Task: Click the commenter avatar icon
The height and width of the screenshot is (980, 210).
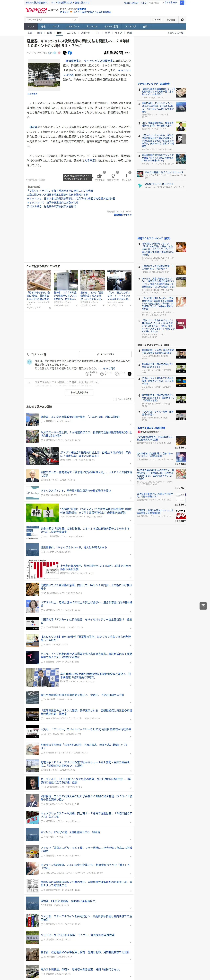Action: [29, 362]
